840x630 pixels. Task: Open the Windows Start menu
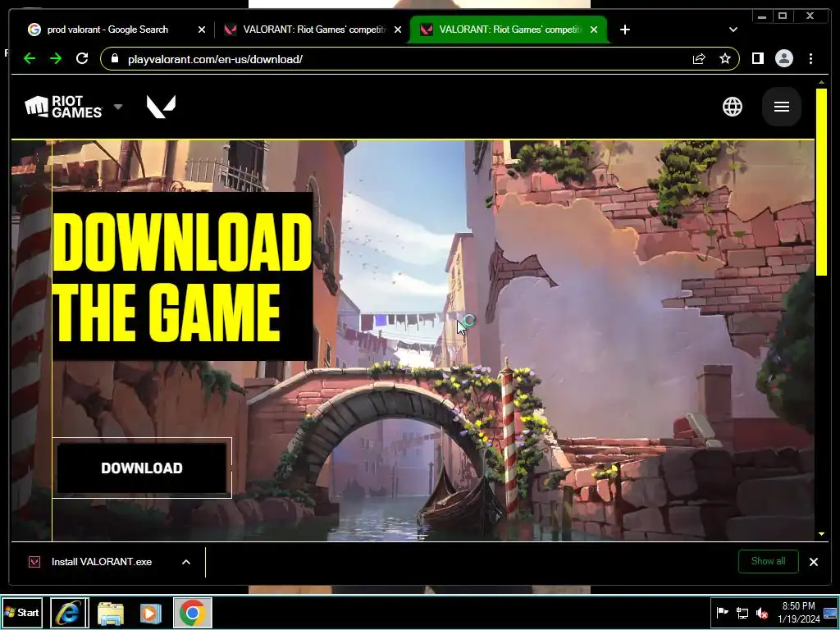22,612
